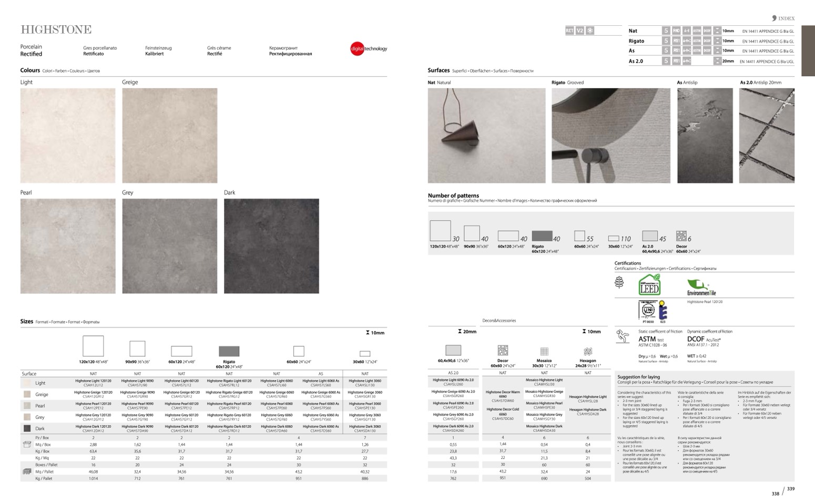Click the R10 slip rating icon in Nat row
The height and width of the screenshot is (504, 815).
click(676, 31)
